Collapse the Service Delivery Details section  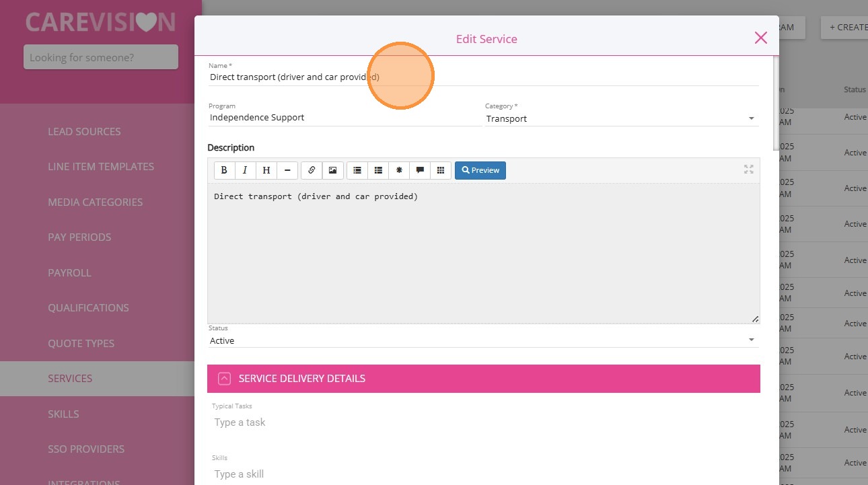225,379
